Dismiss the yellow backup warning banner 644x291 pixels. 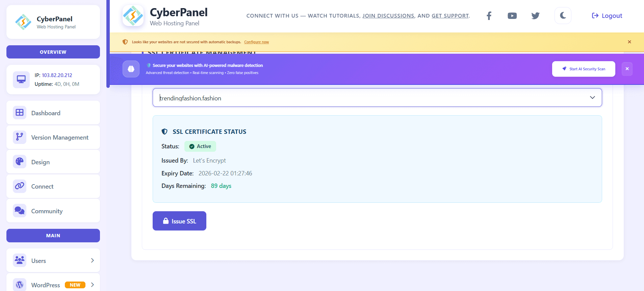629,42
